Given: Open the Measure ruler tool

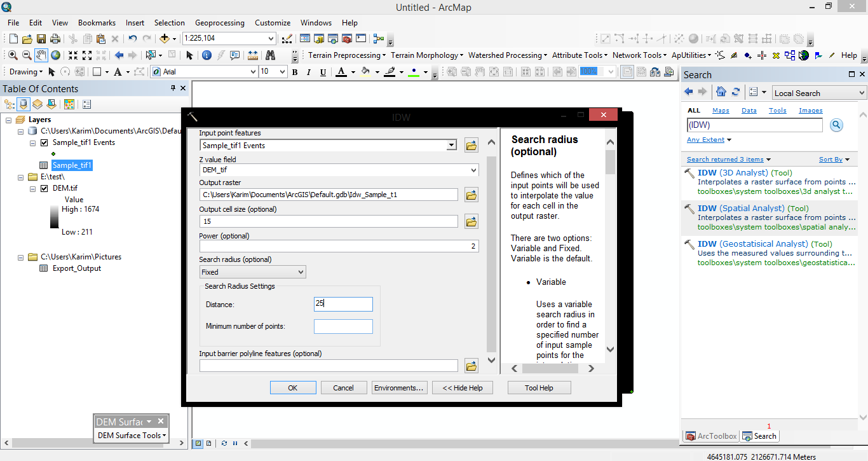Looking at the screenshot, I should pyautogui.click(x=253, y=55).
